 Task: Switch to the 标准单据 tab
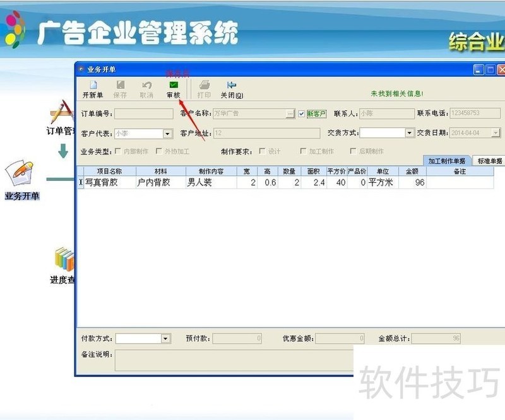(x=489, y=161)
